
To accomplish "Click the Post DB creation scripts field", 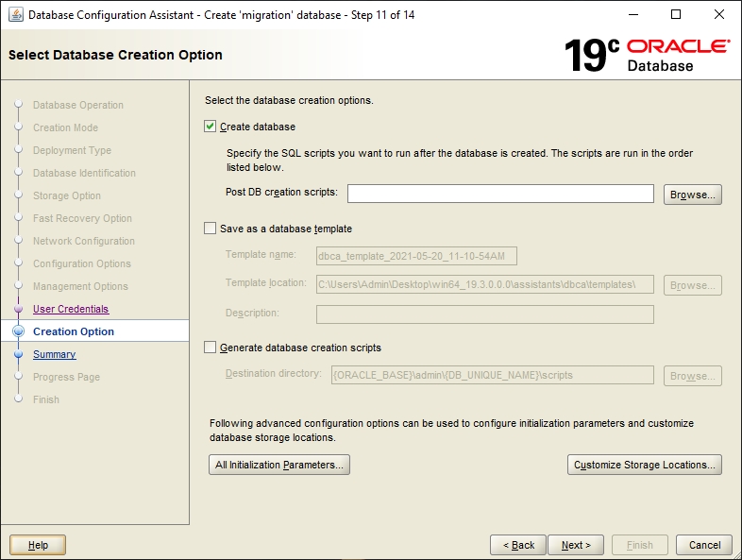I will click(x=500, y=194).
